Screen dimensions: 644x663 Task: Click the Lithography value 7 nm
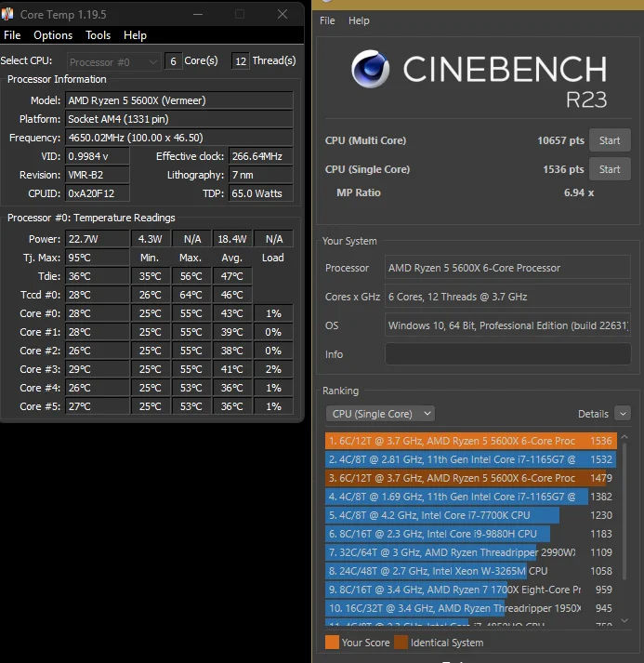261,175
